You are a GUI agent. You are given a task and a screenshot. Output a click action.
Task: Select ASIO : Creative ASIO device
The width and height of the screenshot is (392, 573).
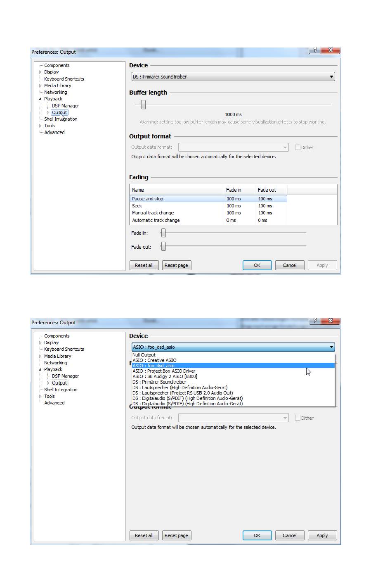tap(233, 360)
